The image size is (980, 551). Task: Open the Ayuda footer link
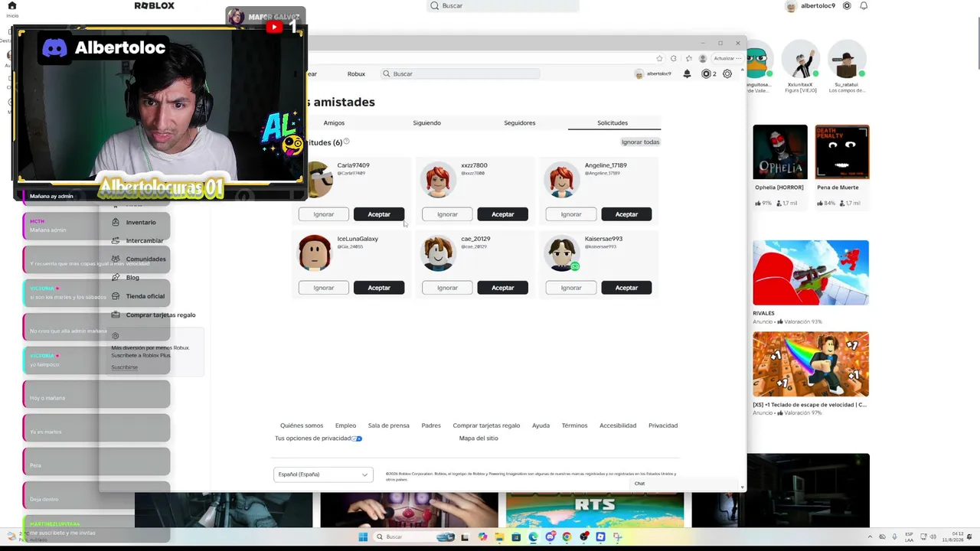click(541, 425)
